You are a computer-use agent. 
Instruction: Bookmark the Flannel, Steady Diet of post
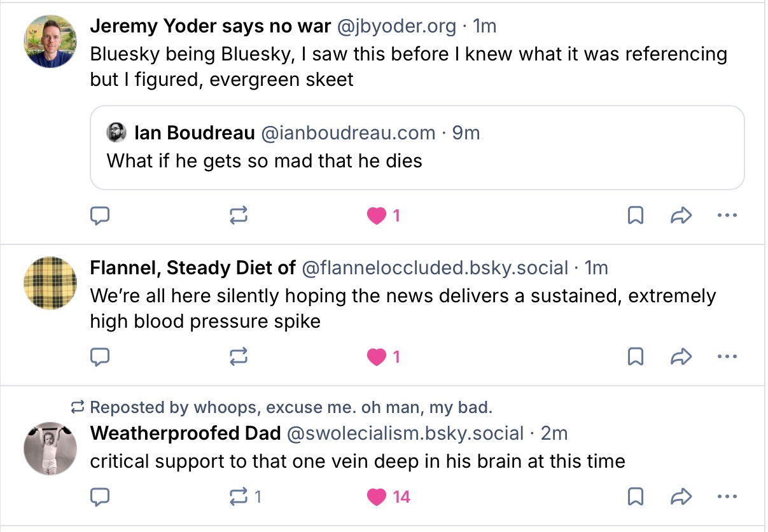tap(635, 357)
